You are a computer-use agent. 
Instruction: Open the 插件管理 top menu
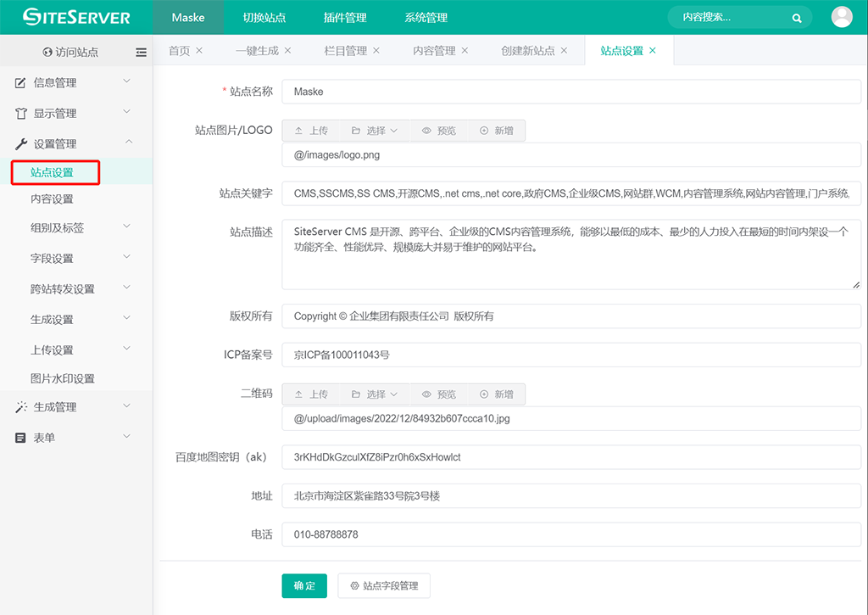point(345,18)
